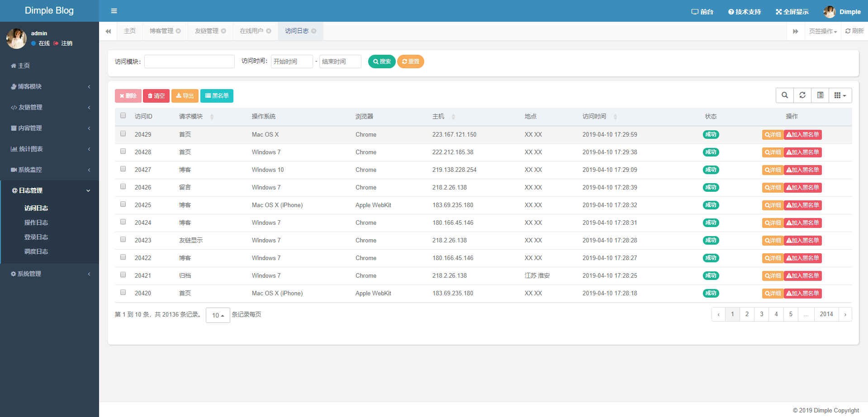Toggle the sidebar hamburger menu
The image size is (868, 417).
[114, 11]
